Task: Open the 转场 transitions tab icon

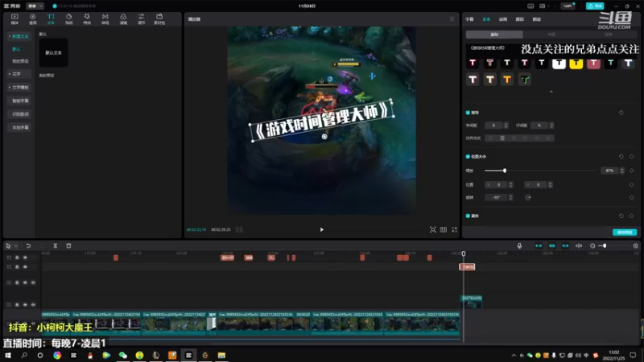Action: pyautogui.click(x=105, y=19)
